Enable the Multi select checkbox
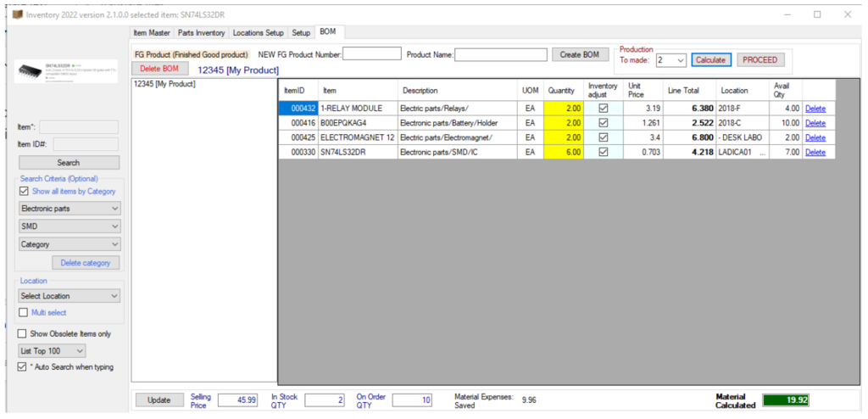This screenshot has height=419, width=868. (x=23, y=312)
